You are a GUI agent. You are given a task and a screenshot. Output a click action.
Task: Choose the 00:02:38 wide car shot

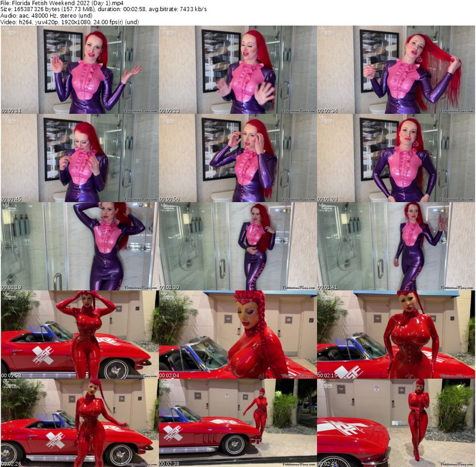tap(238, 423)
